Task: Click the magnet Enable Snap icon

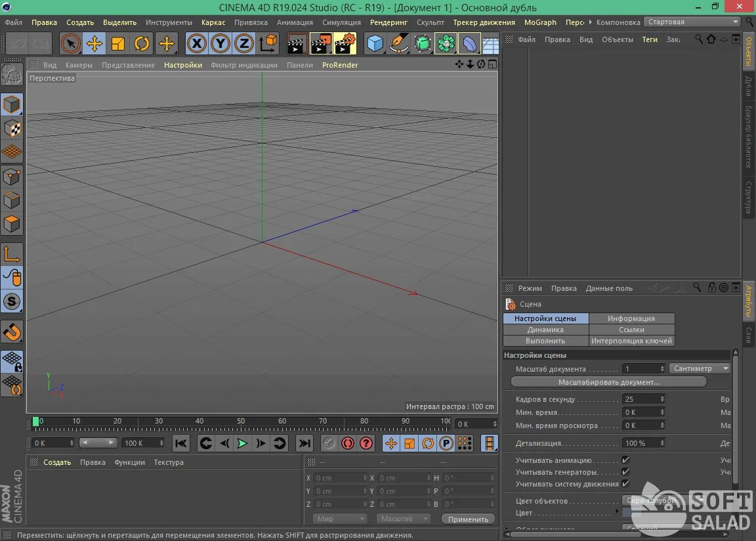Action: pyautogui.click(x=12, y=332)
